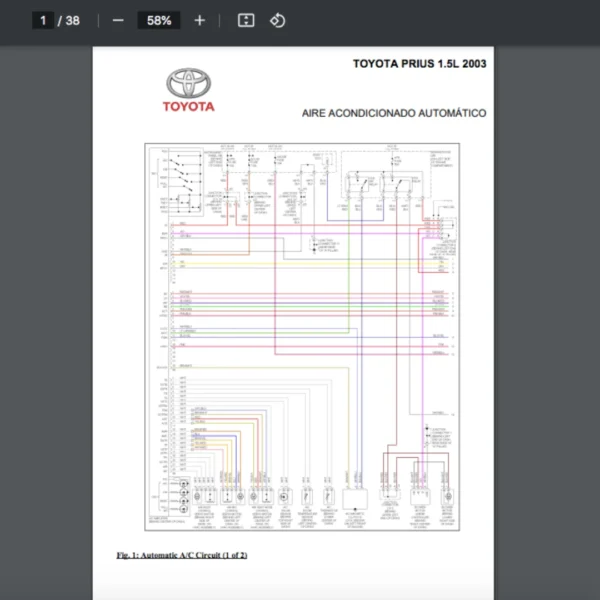Click the zoom out minus button
The height and width of the screenshot is (600, 600).
[x=118, y=20]
